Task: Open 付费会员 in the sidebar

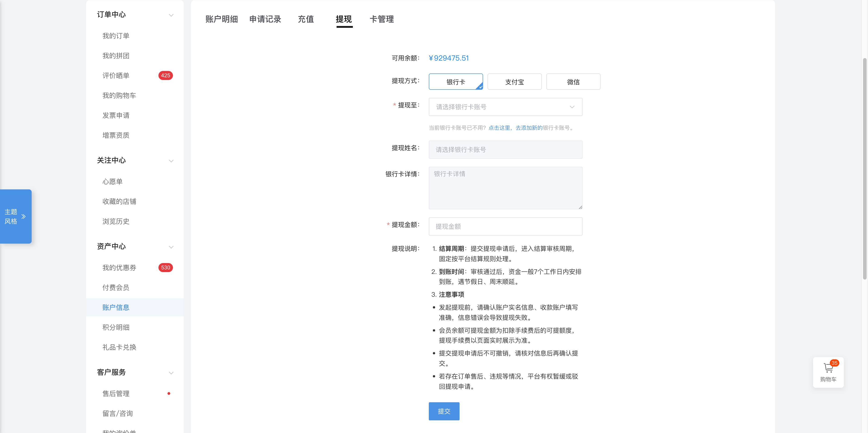Action: coord(116,287)
